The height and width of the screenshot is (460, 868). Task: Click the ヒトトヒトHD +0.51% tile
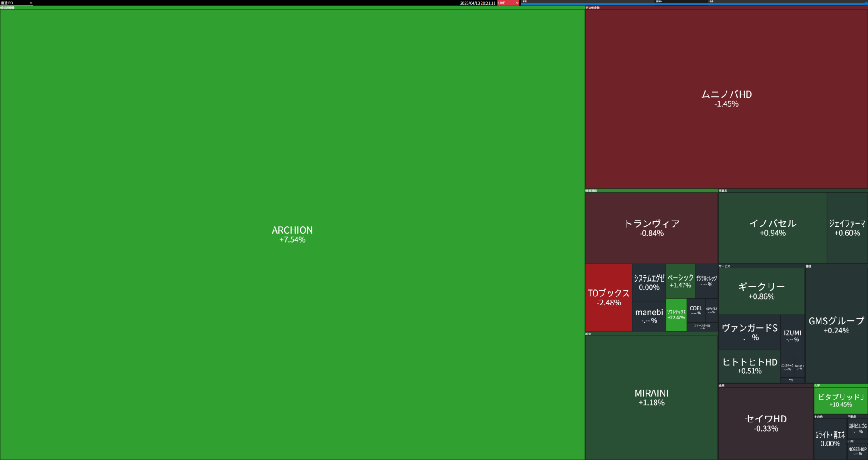pyautogui.click(x=749, y=366)
